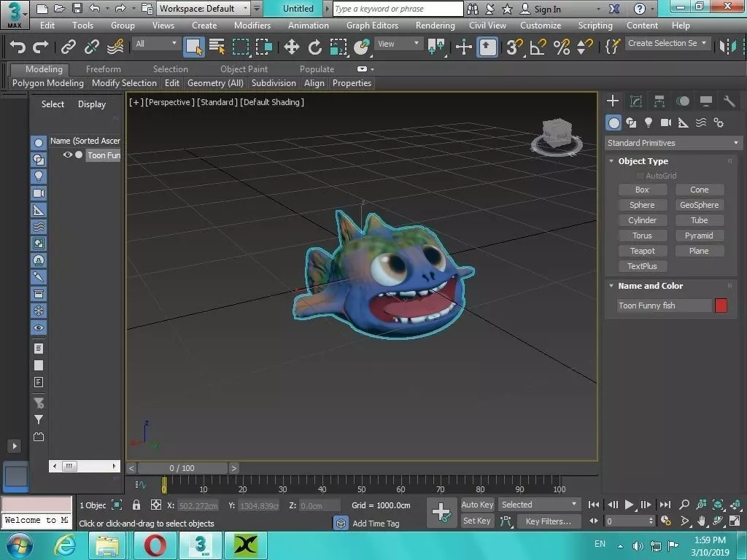
Task: Click Play Animation button
Action: point(629,505)
